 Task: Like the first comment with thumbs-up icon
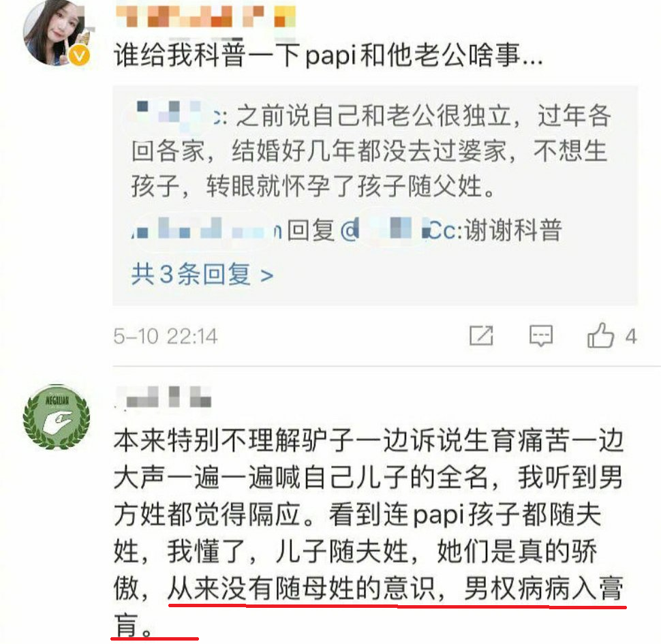pyautogui.click(x=600, y=335)
